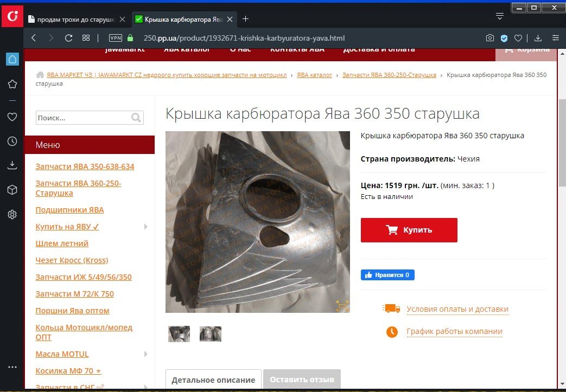Click the search magnifier icon
Screen dimensions: 566x392
136,118
